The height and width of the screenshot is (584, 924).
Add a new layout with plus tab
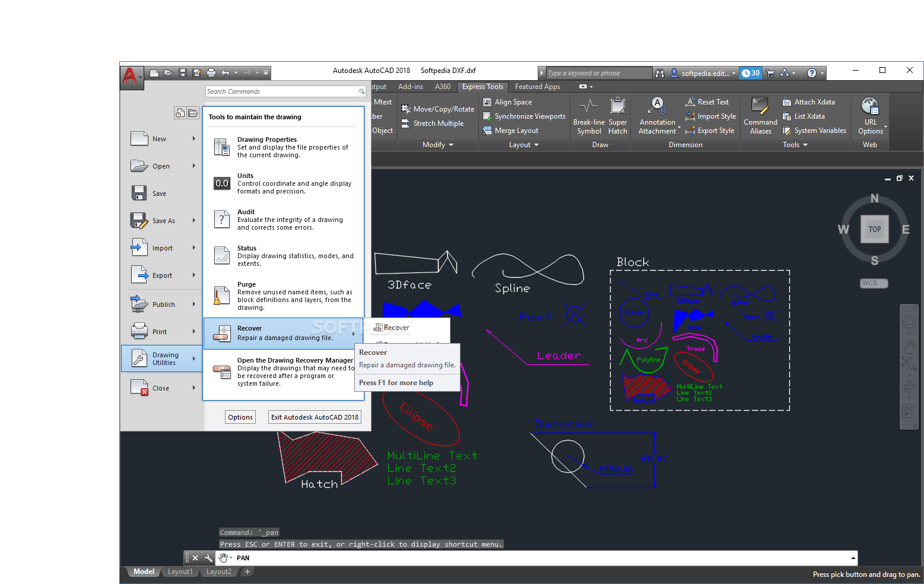click(x=247, y=572)
